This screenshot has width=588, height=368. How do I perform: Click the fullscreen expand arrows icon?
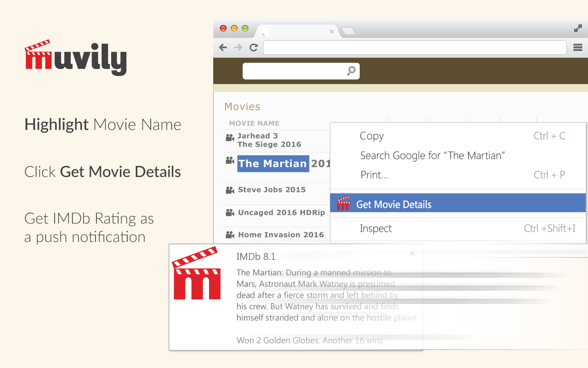point(578,29)
